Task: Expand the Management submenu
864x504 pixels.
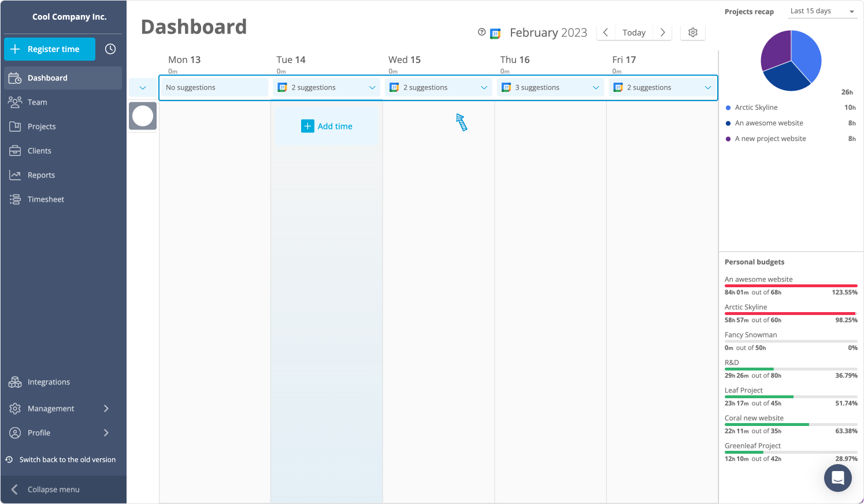Action: [106, 409]
